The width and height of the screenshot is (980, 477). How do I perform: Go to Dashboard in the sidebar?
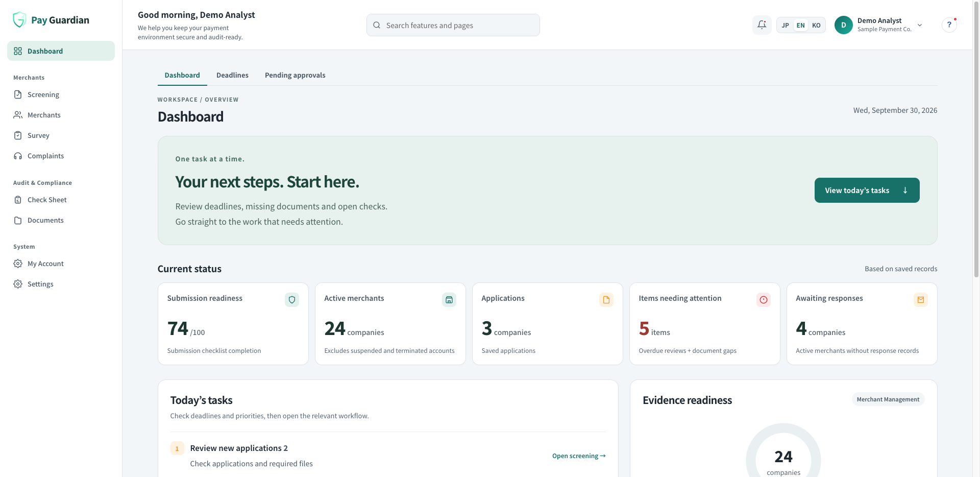point(61,51)
